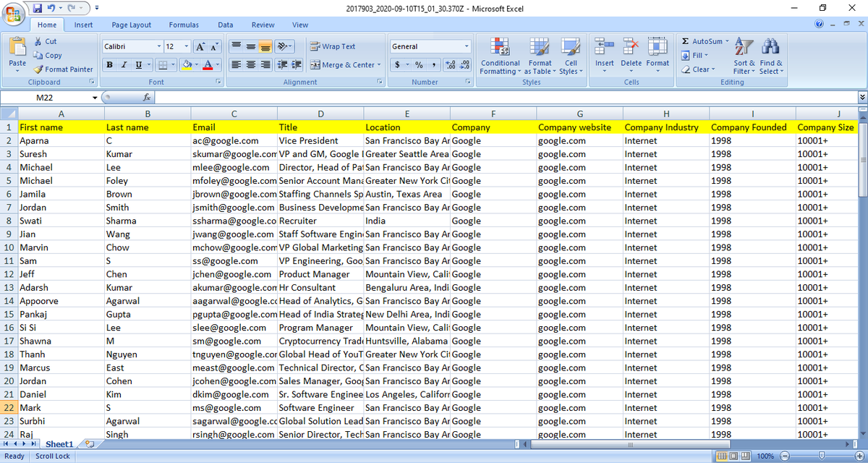Screen dimensions: 868x463
Task: Apply comma style number format
Action: (x=433, y=65)
